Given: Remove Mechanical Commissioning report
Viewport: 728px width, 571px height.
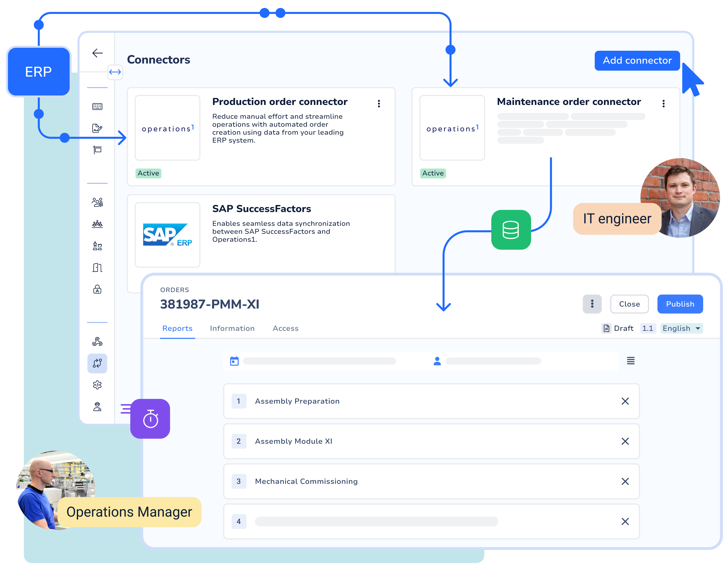Looking at the screenshot, I should 625,481.
